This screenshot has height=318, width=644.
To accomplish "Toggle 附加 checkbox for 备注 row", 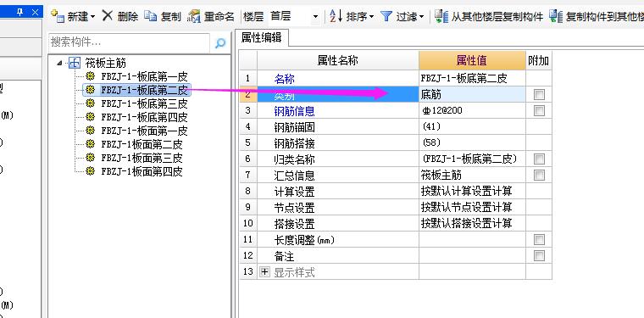I will click(539, 256).
